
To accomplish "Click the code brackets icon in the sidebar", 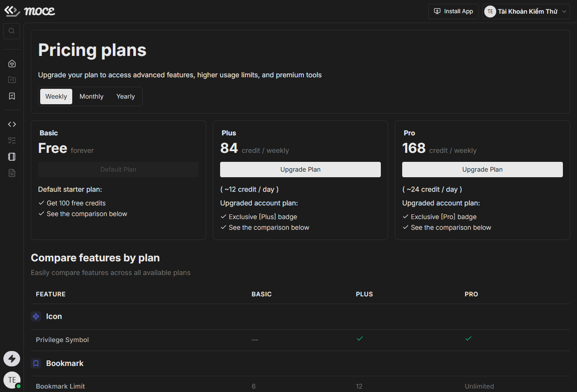I will click(x=12, y=124).
